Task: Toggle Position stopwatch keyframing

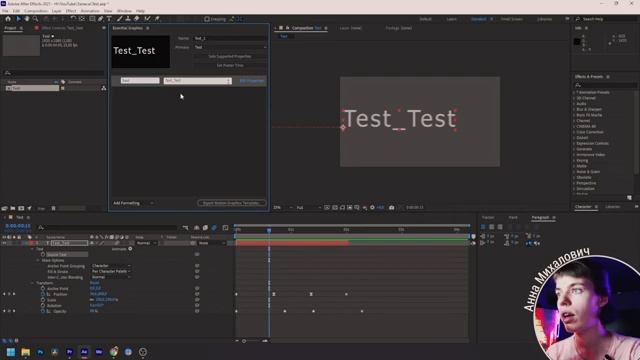Action: point(43,294)
